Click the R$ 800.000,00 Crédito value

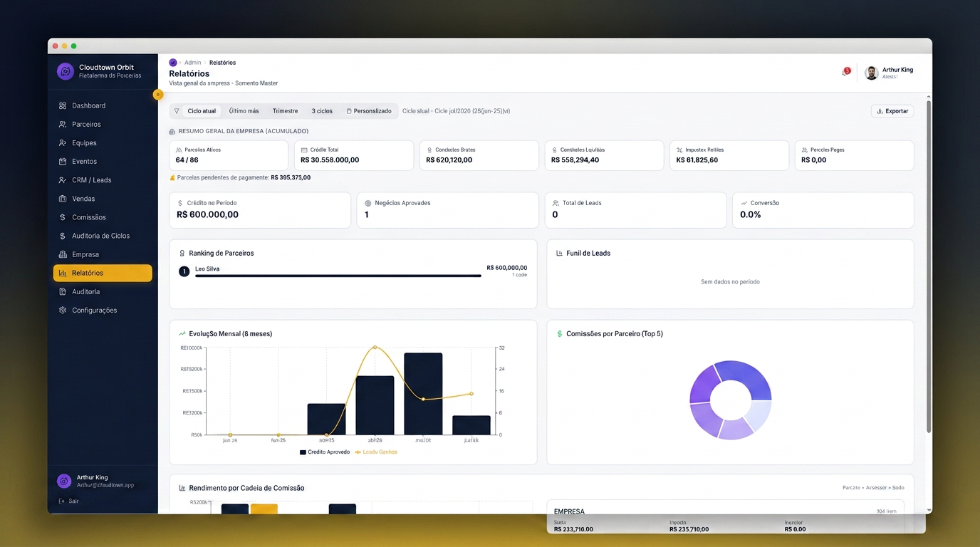pyautogui.click(x=207, y=214)
